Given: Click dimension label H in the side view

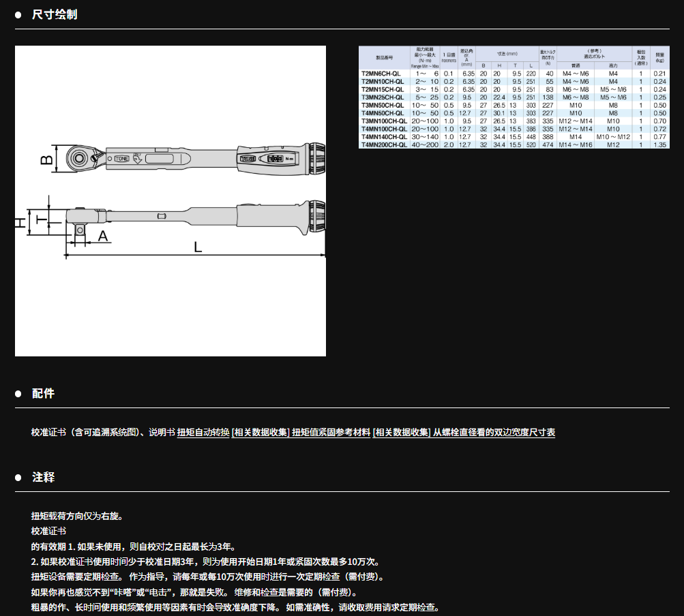Looking at the screenshot, I should (20, 221).
